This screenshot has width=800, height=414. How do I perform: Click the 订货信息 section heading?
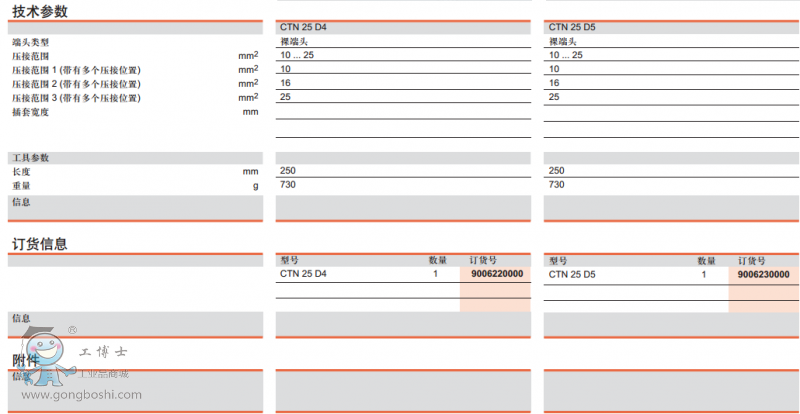[40, 243]
